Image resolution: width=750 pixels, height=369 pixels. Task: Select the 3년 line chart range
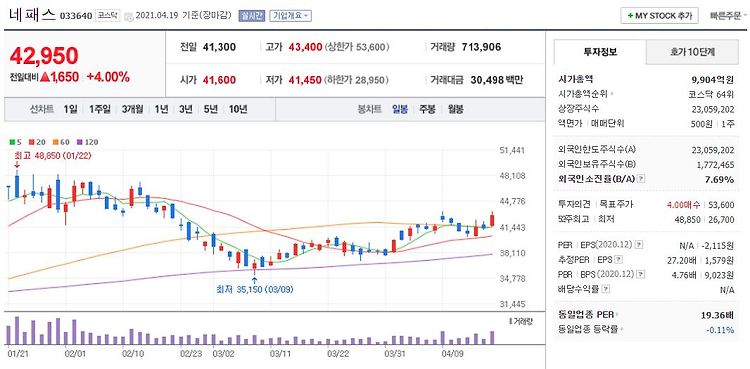[186, 109]
